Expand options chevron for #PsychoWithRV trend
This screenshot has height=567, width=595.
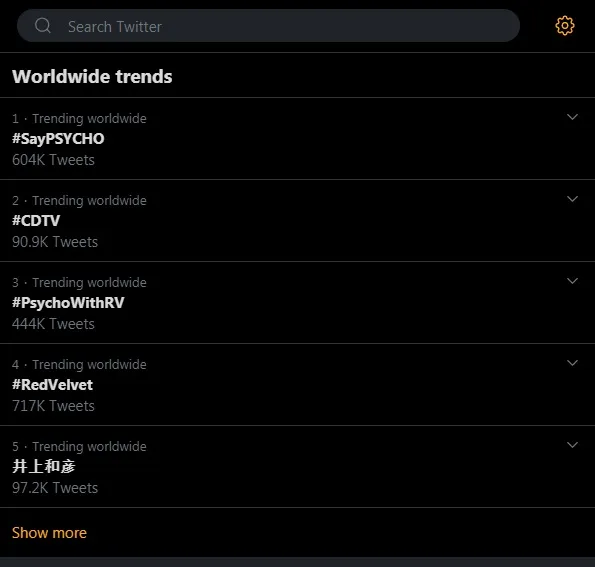pos(572,281)
